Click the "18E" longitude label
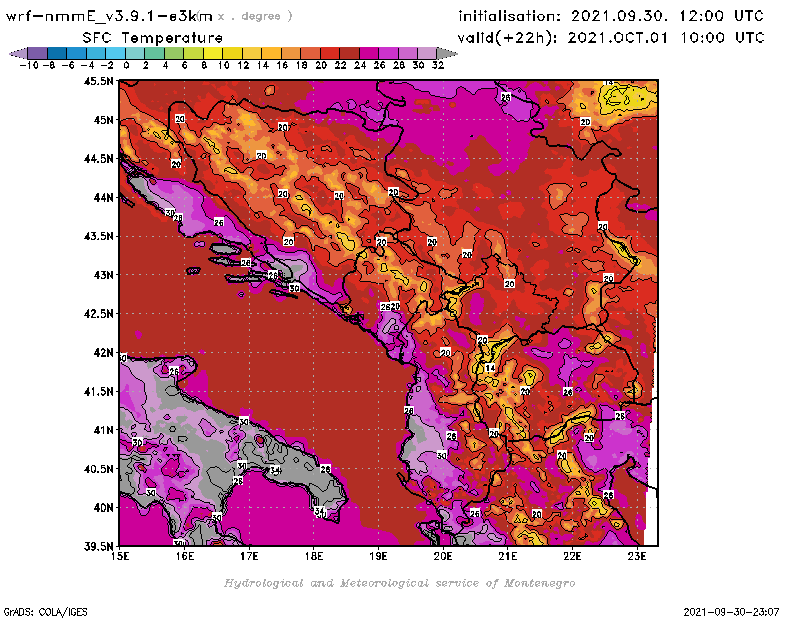Viewport: 800px width, 618px height. point(314,556)
